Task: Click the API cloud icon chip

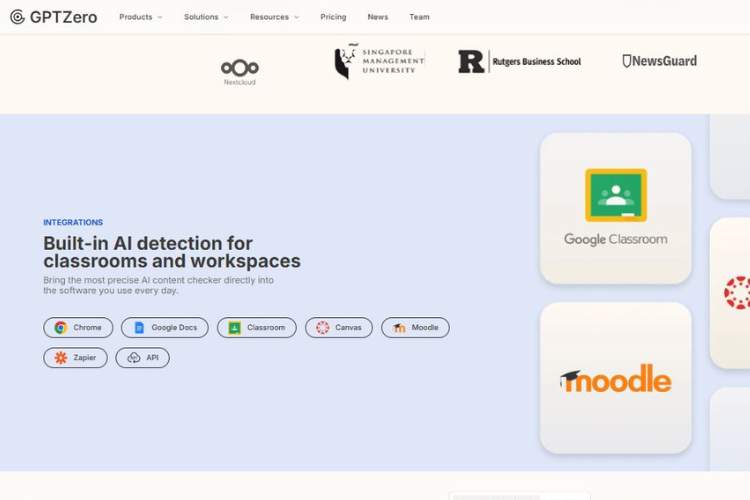Action: [134, 358]
